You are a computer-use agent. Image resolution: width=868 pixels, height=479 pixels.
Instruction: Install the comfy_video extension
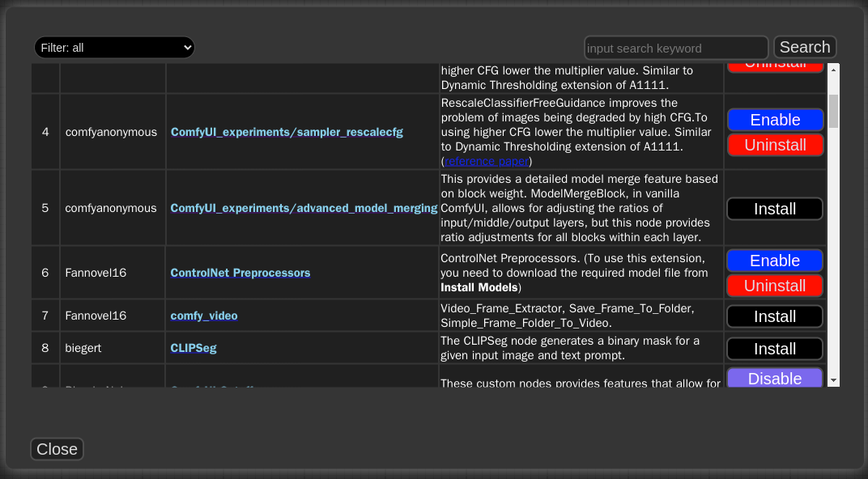click(x=774, y=316)
